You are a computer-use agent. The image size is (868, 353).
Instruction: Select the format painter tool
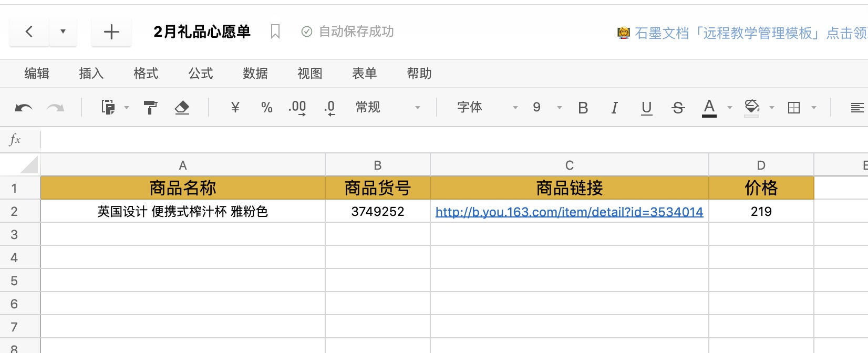click(x=150, y=108)
